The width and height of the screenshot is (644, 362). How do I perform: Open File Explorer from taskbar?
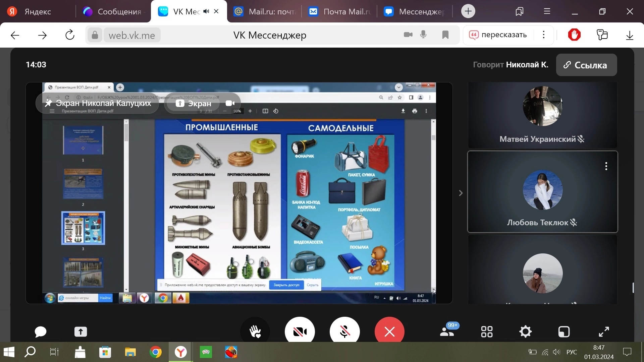point(130,352)
